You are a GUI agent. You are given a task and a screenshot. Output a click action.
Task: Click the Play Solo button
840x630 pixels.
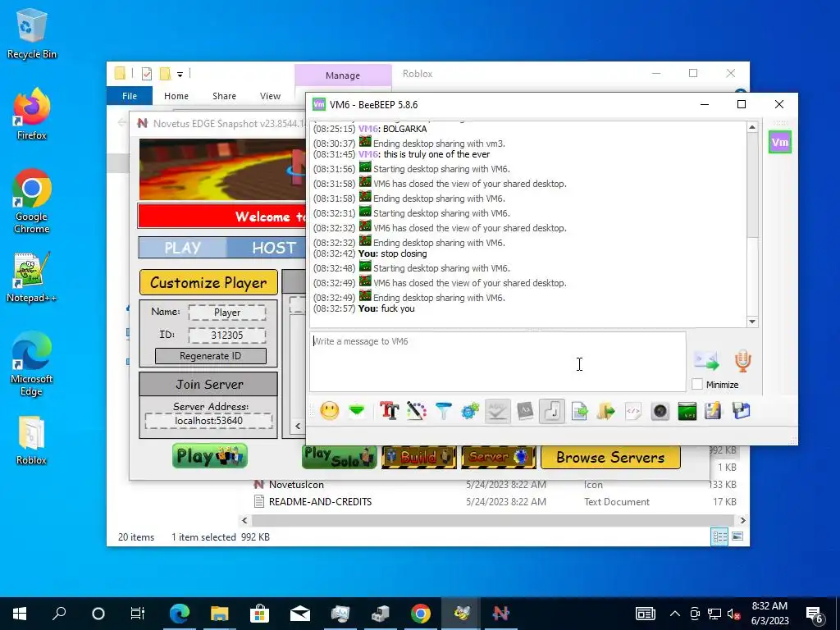(339, 456)
